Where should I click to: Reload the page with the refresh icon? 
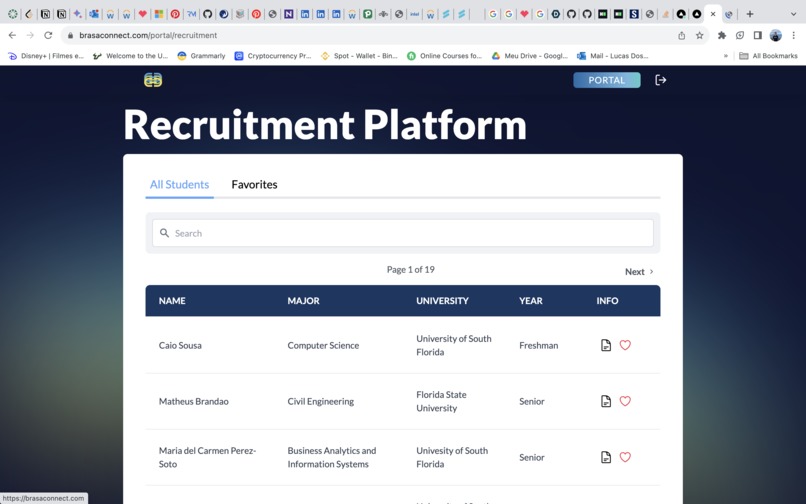48,35
